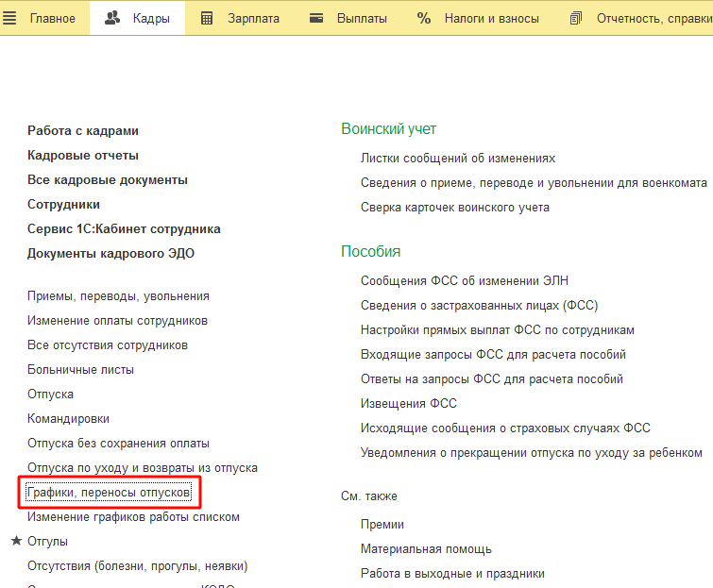
Task: Click the wallet icon of Выплаты section
Action: point(316,18)
